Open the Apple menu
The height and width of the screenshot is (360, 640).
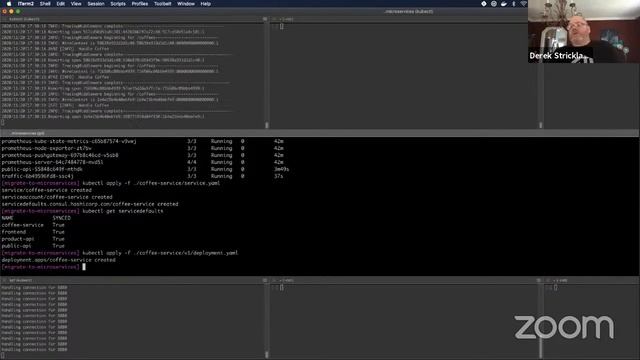[9, 4]
